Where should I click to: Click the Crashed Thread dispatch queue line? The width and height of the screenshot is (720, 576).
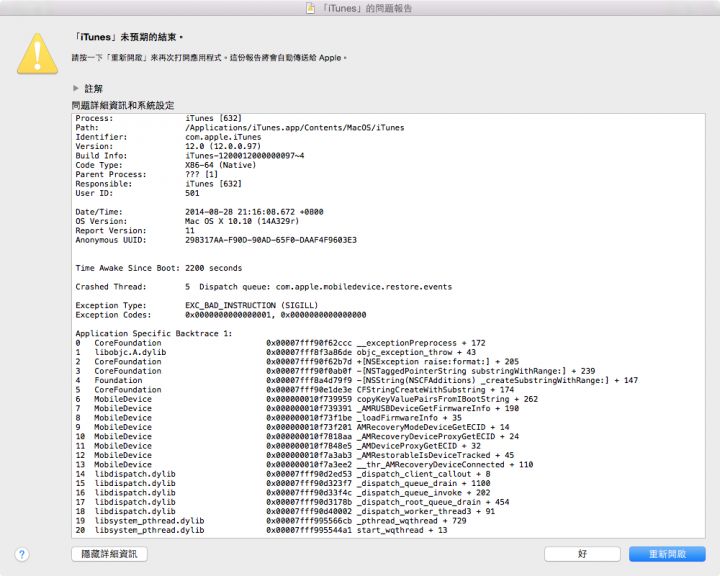(x=264, y=287)
